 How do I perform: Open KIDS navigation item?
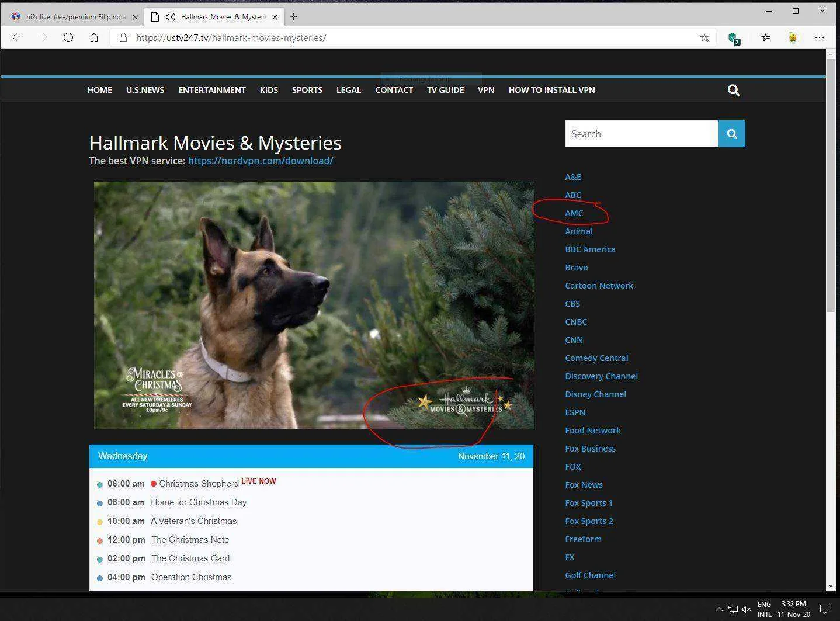pyautogui.click(x=269, y=90)
